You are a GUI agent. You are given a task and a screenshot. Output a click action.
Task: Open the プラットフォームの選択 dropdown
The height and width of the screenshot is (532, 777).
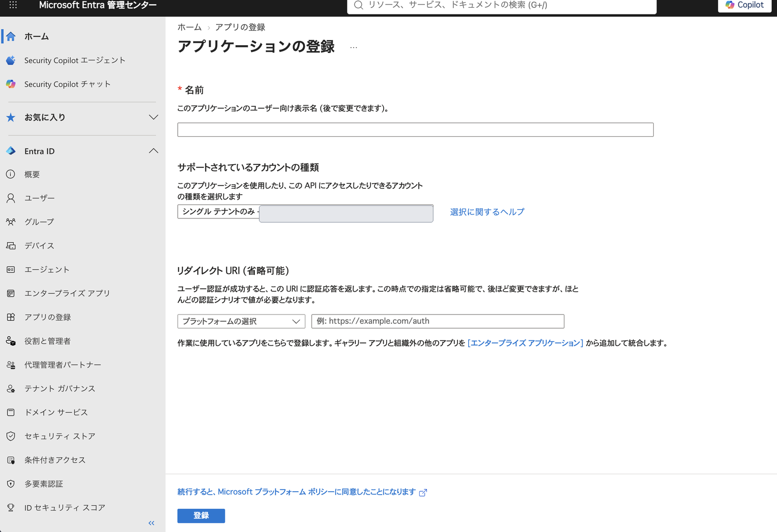tap(241, 321)
